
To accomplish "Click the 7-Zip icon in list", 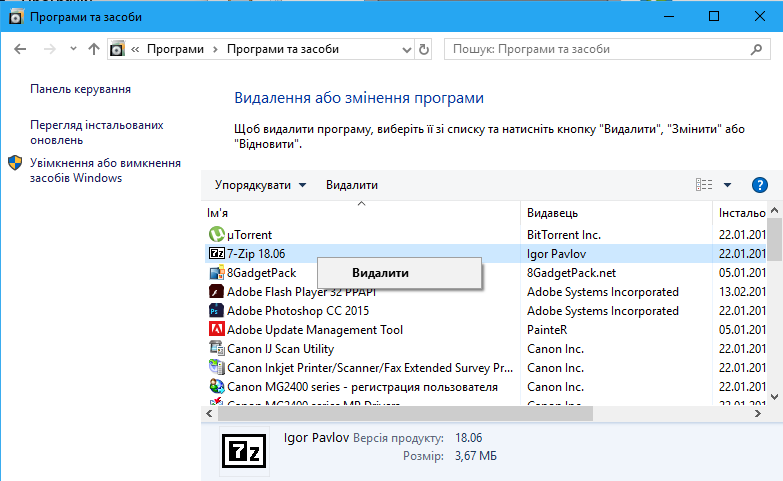I will coord(216,253).
